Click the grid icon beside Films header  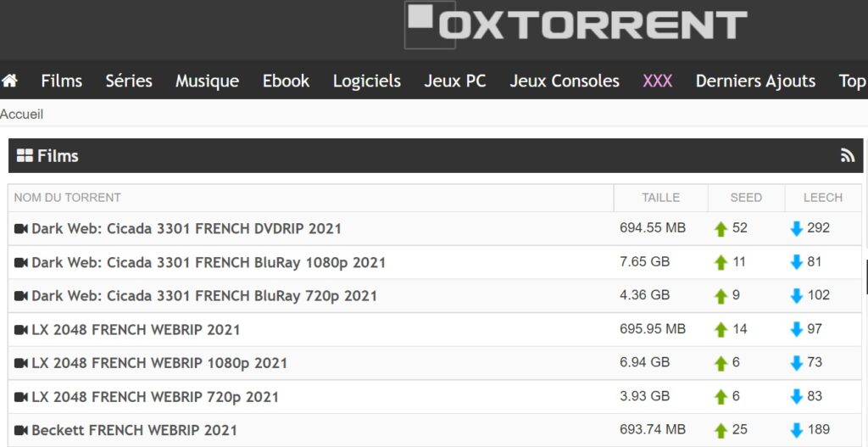(x=25, y=156)
